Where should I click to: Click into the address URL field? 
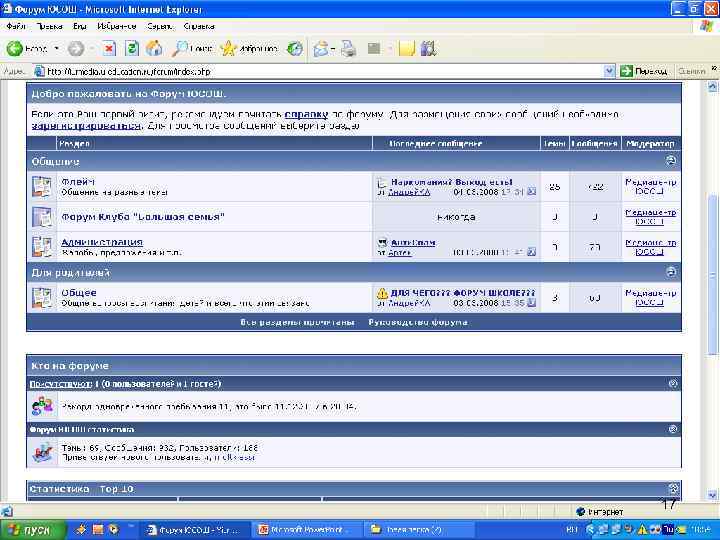tap(318, 71)
